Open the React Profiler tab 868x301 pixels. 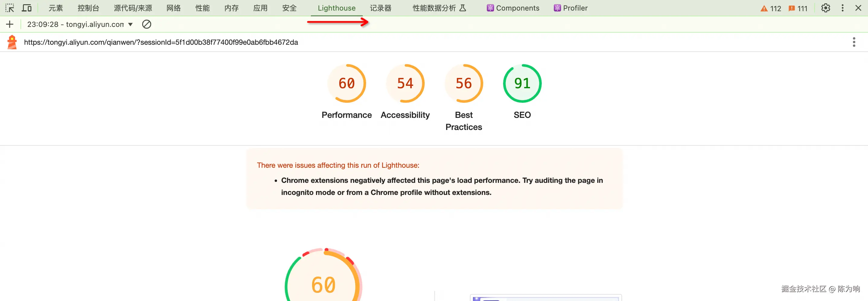(x=570, y=8)
